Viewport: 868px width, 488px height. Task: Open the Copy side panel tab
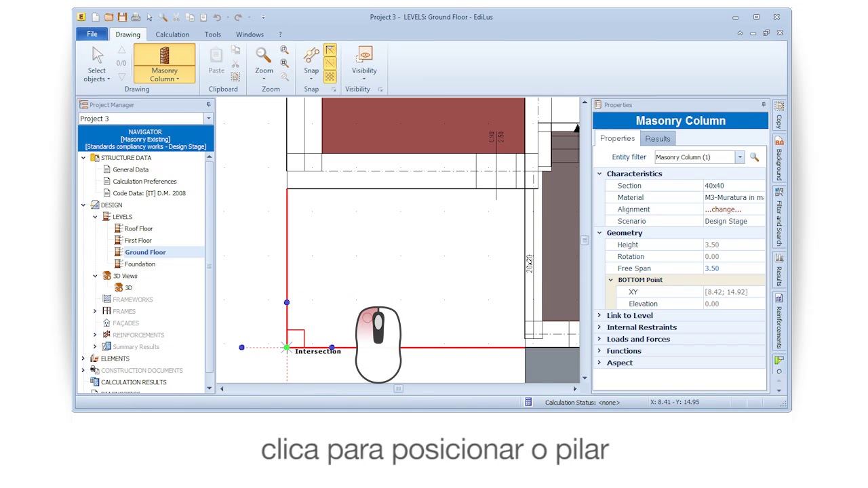click(x=779, y=115)
